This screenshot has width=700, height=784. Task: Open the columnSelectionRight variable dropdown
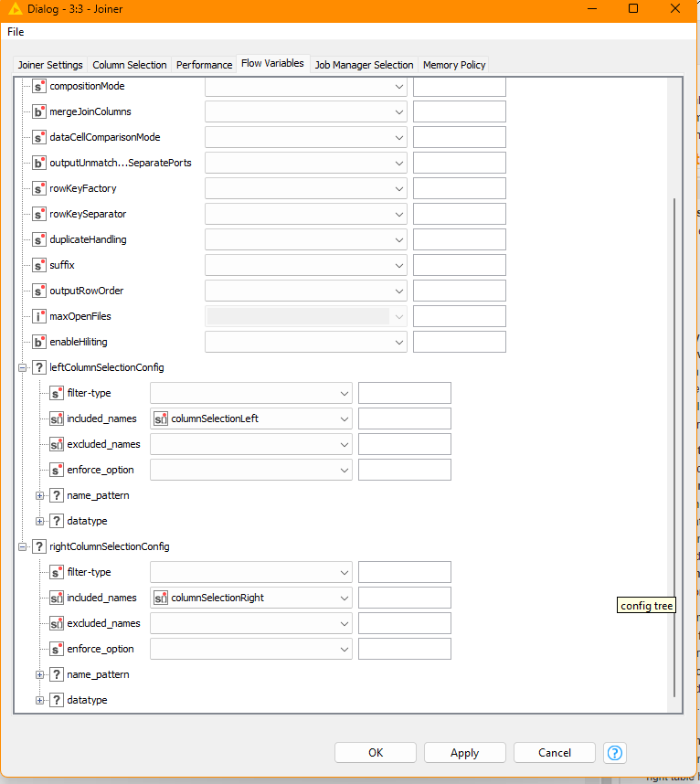click(344, 598)
